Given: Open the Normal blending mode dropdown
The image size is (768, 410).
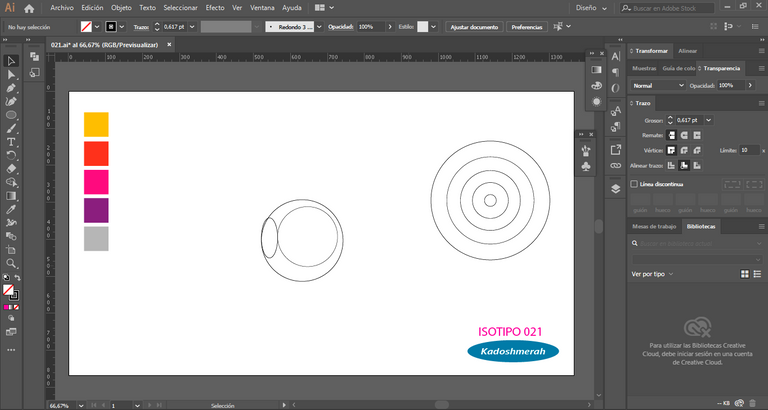Looking at the screenshot, I should pos(658,86).
